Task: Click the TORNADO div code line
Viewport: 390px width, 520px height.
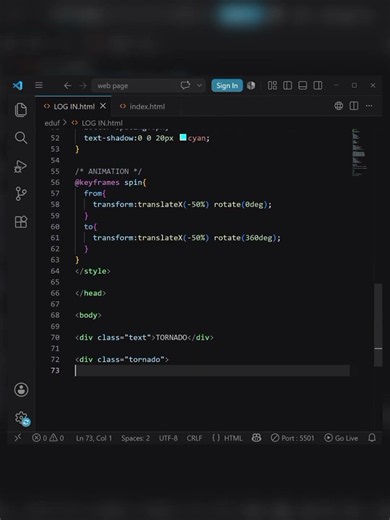Action: coord(144,337)
